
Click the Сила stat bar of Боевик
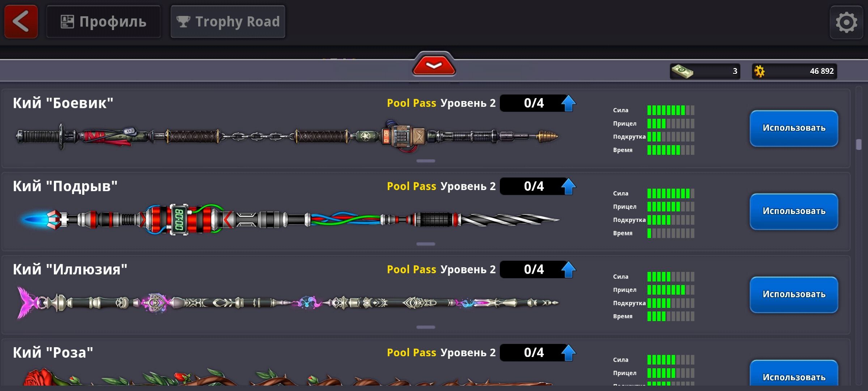pyautogui.click(x=671, y=110)
